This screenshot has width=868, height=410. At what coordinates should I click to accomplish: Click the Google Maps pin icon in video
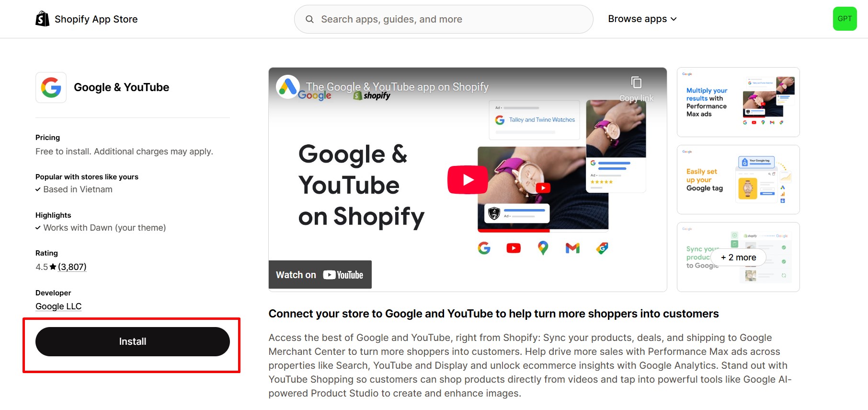point(543,248)
